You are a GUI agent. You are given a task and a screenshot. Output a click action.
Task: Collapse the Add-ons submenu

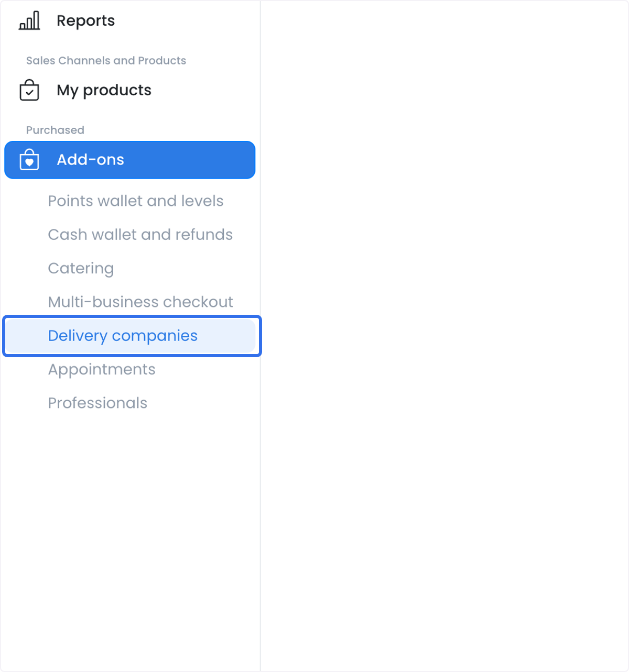pos(130,160)
